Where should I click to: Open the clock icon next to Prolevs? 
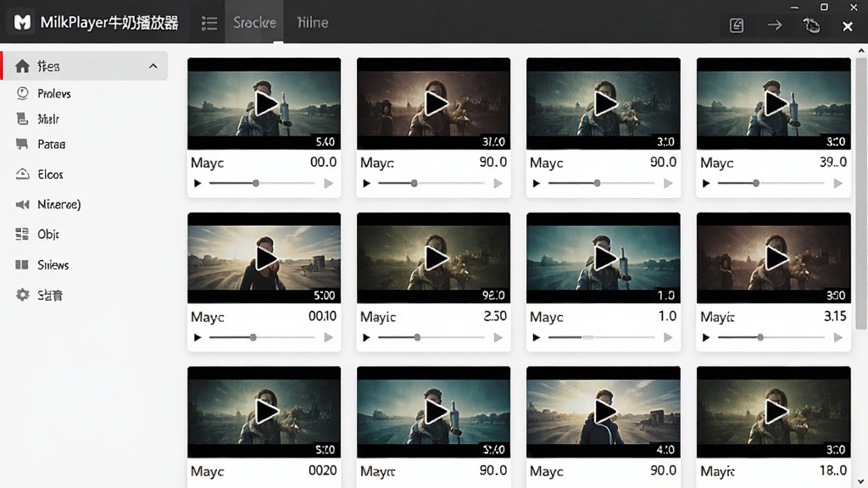(22, 93)
